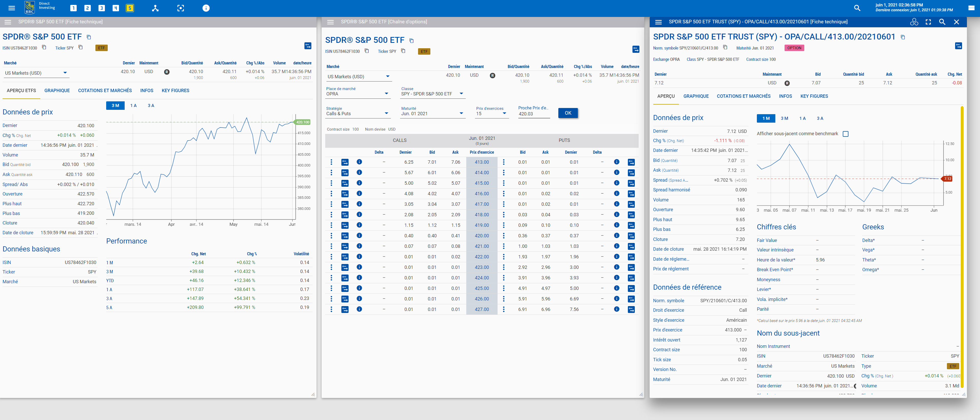This screenshot has height=420, width=980.
Task: Open GRAPHIQUE tab in option window
Action: tap(696, 96)
